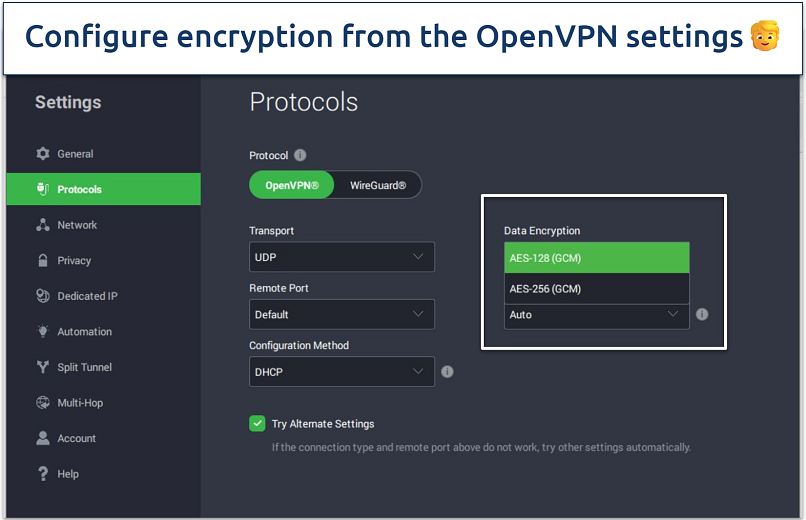Open Privacy padlock icon

pyautogui.click(x=43, y=260)
